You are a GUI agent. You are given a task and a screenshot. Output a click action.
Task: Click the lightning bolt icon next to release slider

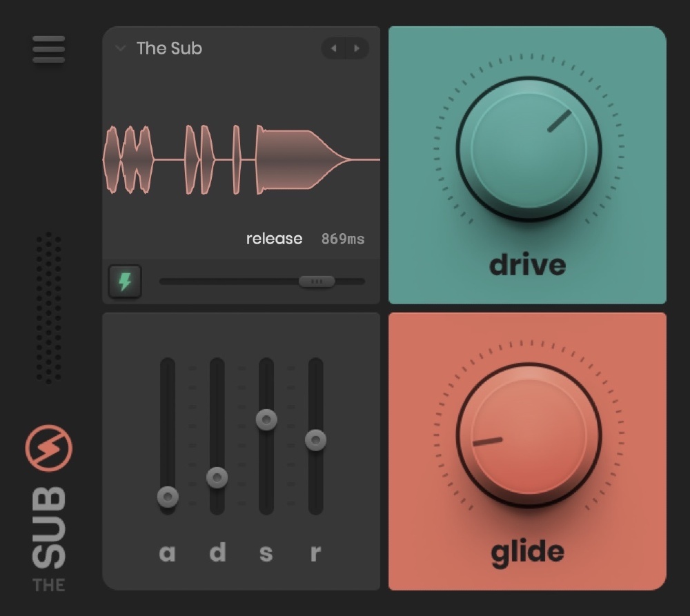[x=126, y=281]
